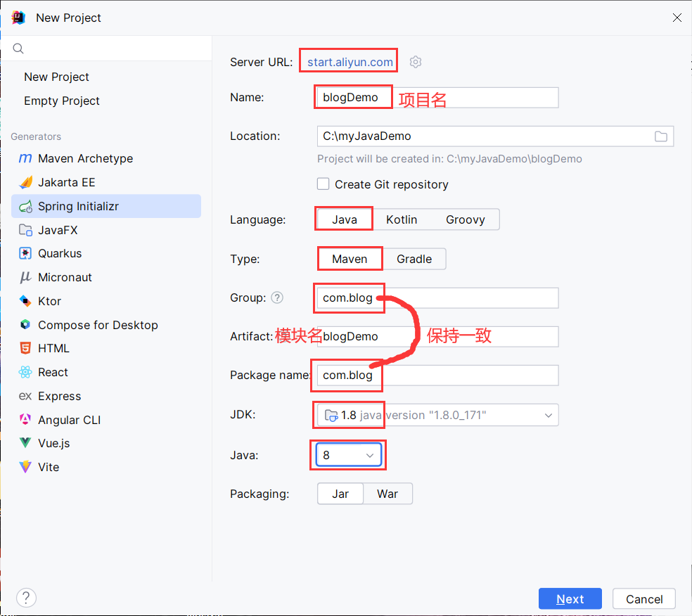Select React generator entry
The image size is (692, 616).
pos(106,372)
